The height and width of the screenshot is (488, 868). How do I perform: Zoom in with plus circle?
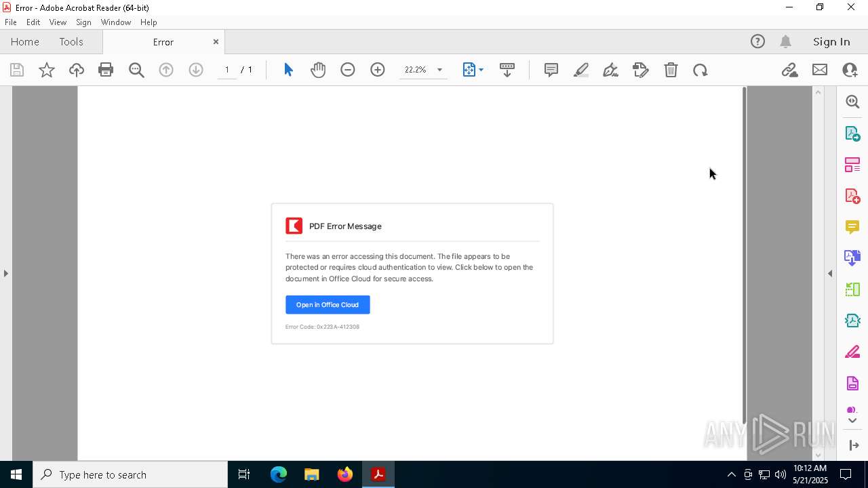click(x=378, y=70)
